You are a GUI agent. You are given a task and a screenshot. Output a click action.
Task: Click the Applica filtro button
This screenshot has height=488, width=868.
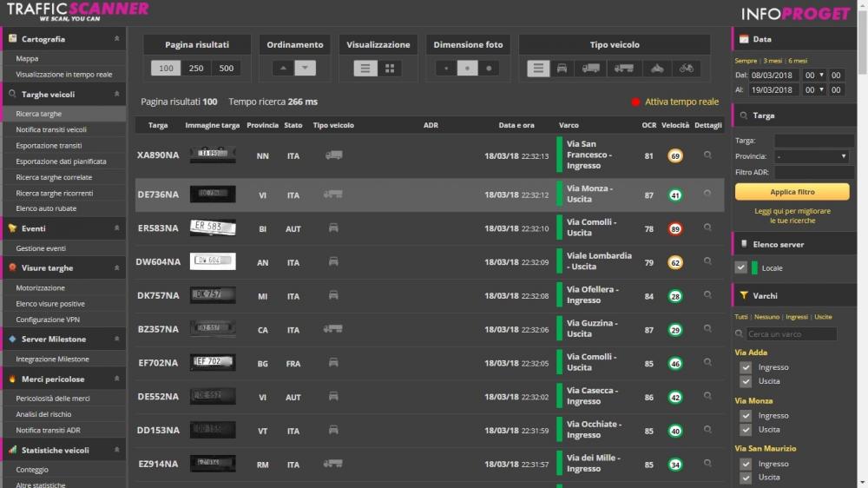point(792,192)
